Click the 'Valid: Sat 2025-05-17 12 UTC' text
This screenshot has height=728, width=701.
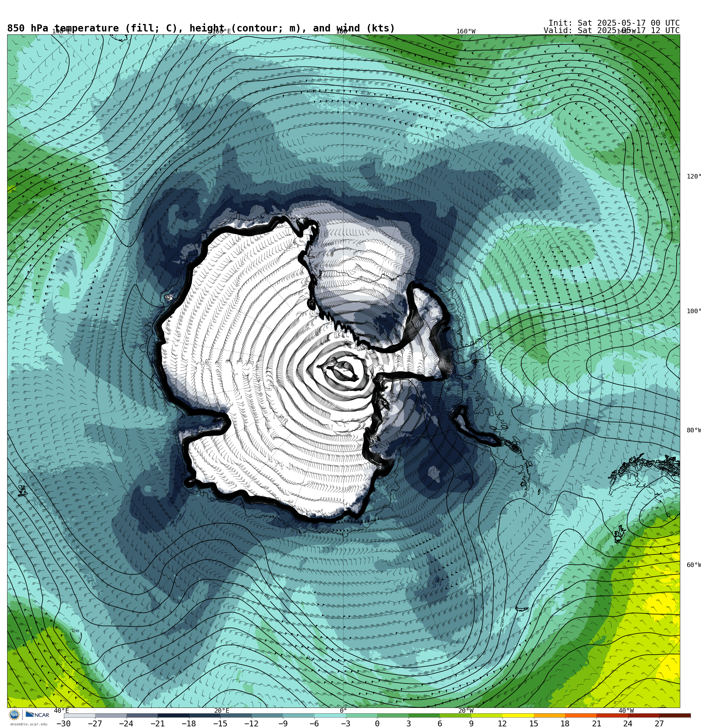[611, 31]
